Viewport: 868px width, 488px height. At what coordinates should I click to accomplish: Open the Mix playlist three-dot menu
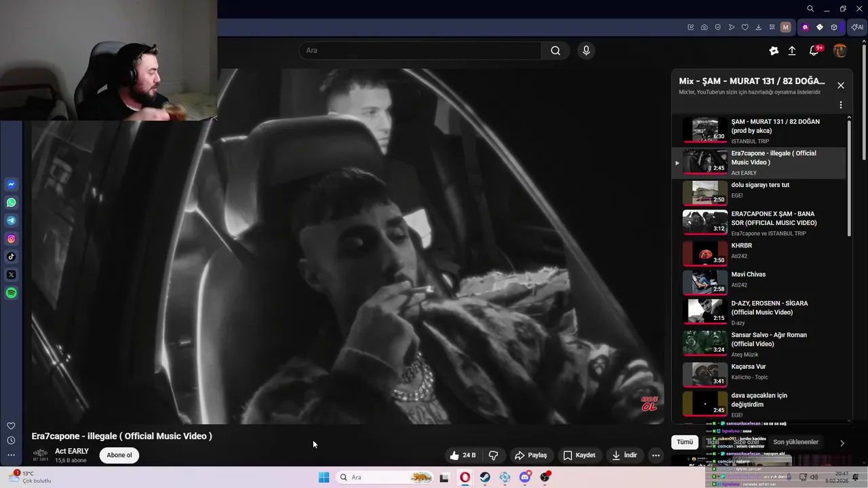(840, 105)
